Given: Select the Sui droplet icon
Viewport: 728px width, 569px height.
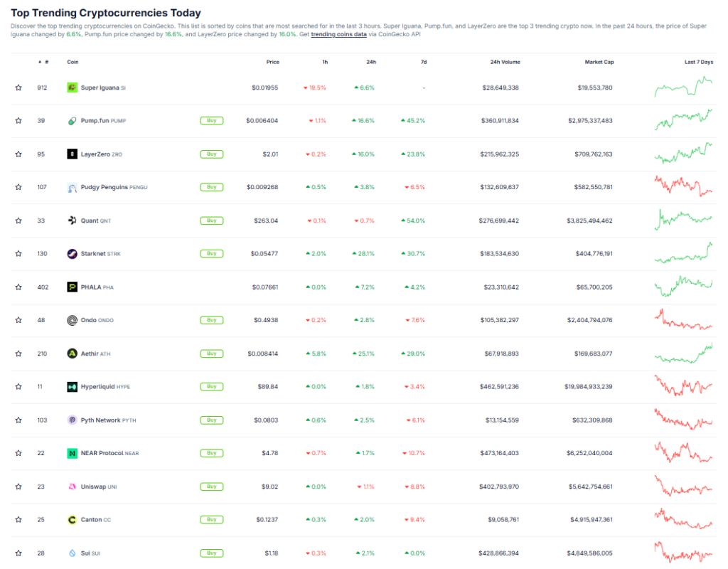Looking at the screenshot, I should pos(72,553).
